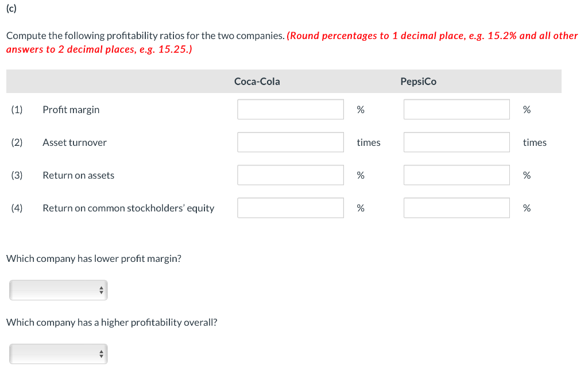Screen dimensions: 588x371
Task: Click the red rounding instructions text
Action: pyautogui.click(x=432, y=36)
